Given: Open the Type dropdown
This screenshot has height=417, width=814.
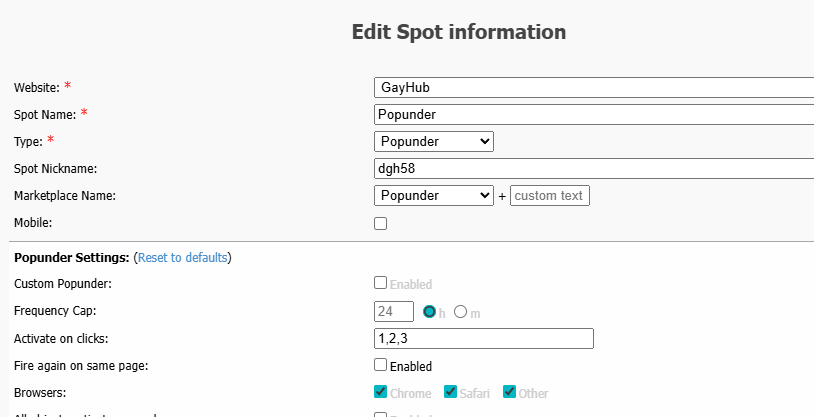Looking at the screenshot, I should (x=434, y=141).
